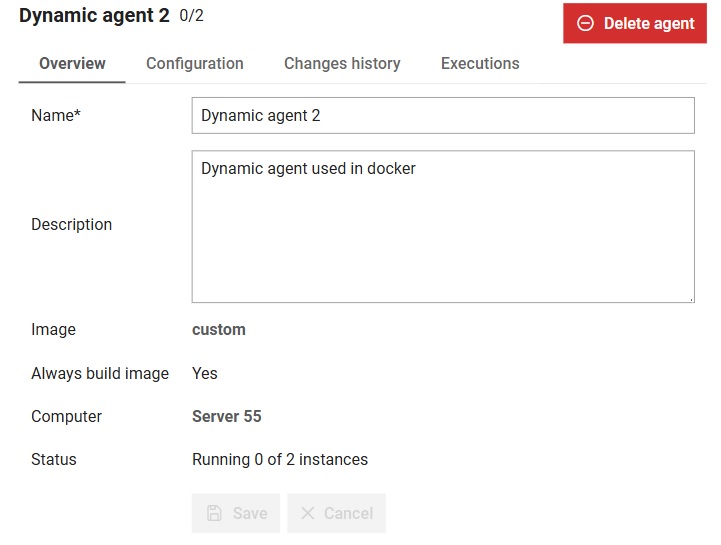Grab the Description box resize handle

tap(690, 298)
